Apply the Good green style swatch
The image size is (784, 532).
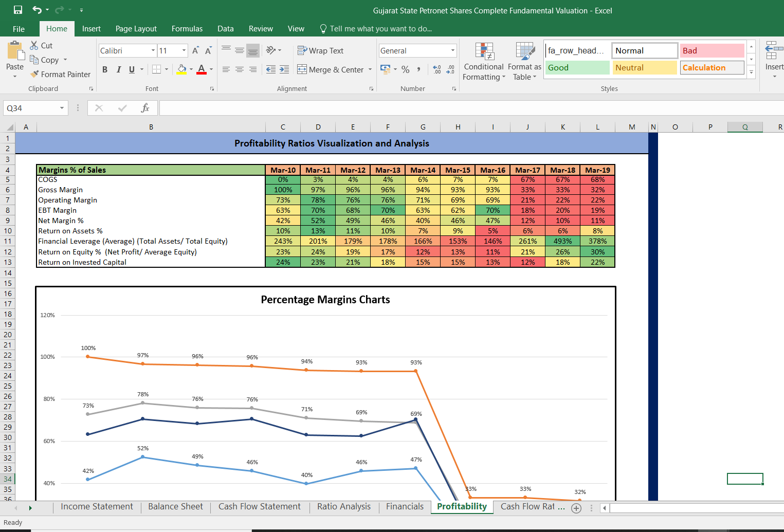(x=577, y=67)
